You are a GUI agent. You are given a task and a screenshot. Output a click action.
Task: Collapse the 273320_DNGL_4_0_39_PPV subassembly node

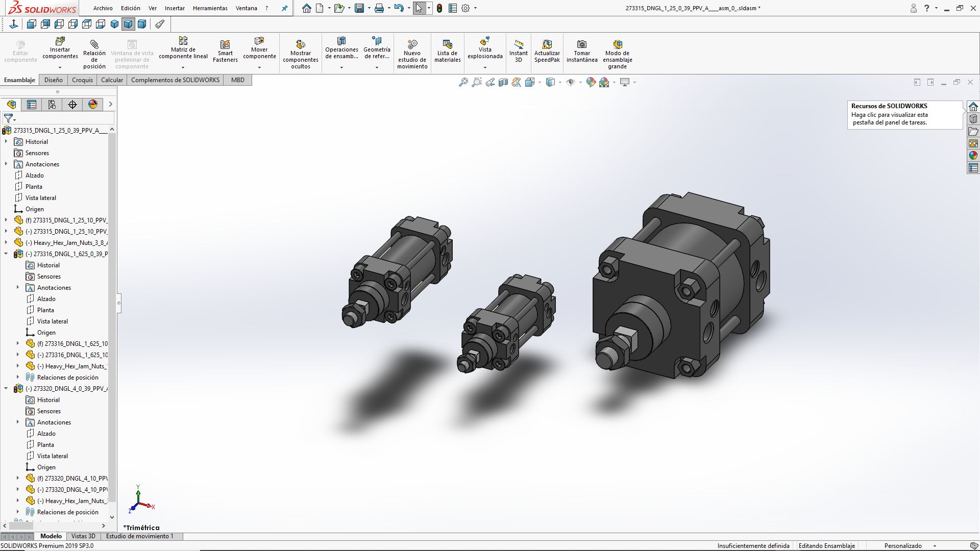(6, 389)
